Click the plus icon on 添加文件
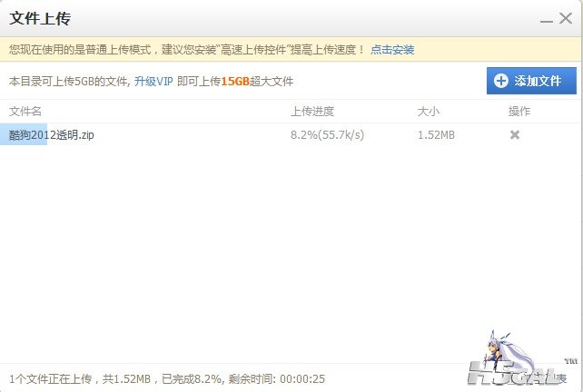This screenshot has height=392, width=583. [x=501, y=81]
